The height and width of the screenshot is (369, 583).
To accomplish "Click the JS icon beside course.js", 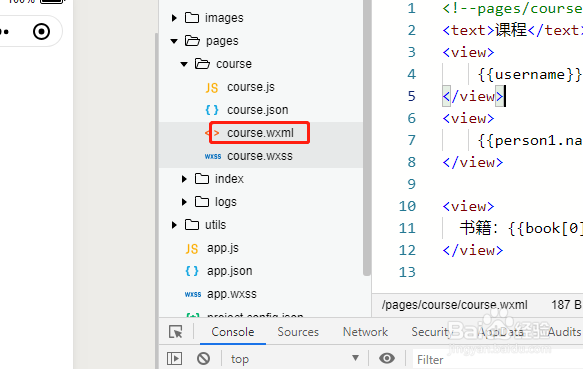I will (212, 88).
